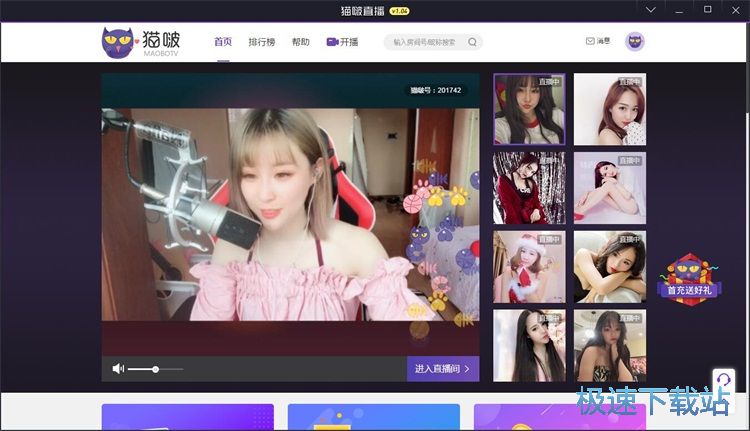Click 进入直播间 to enter the room
The image size is (750, 431).
coord(443,369)
